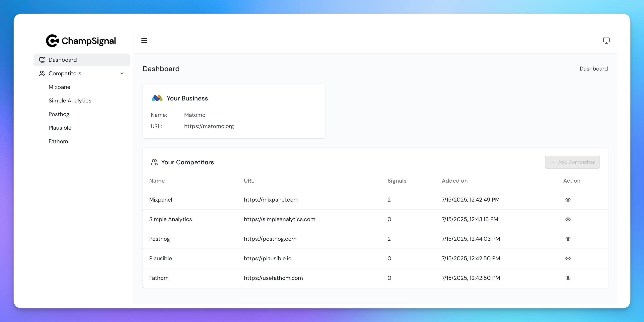Click the https://posthog.com URL
Image resolution: width=644 pixels, height=322 pixels.
[270, 239]
